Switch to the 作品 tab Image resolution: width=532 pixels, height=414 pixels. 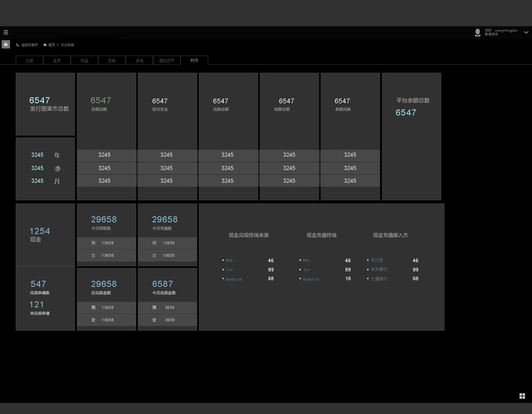(x=84, y=61)
